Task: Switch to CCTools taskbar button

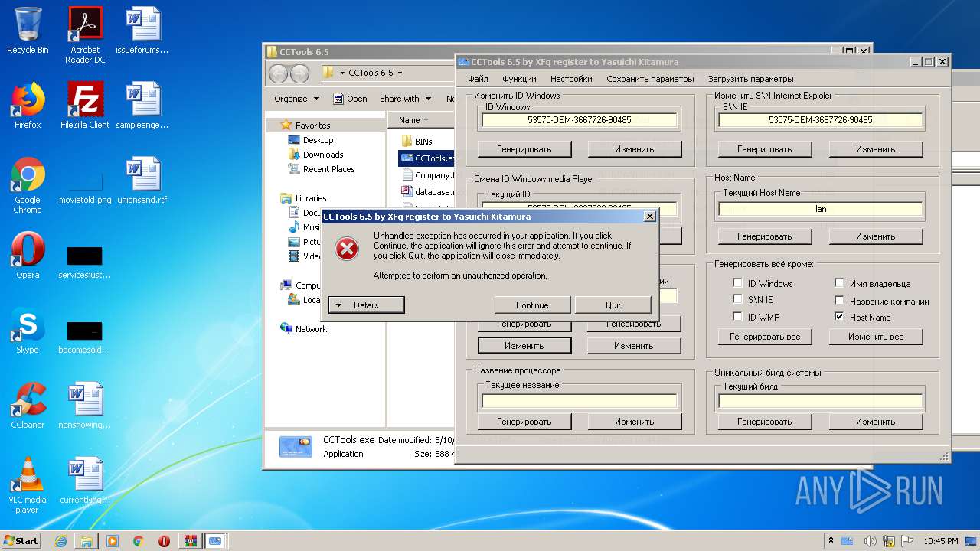Action: point(215,540)
